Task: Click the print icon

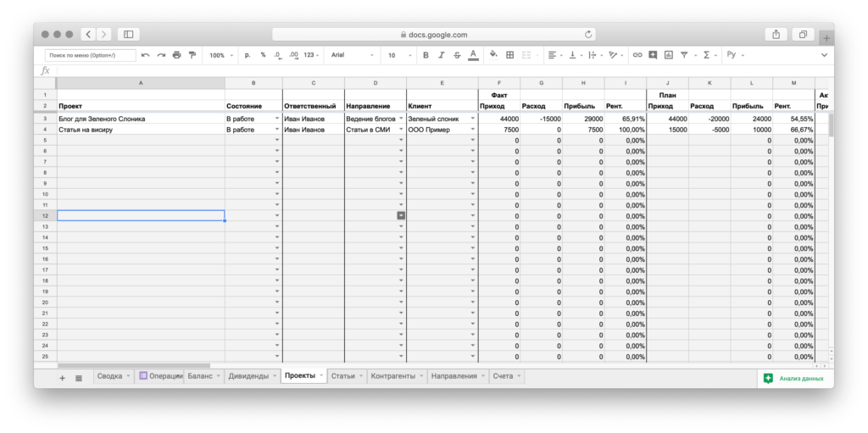Action: tap(176, 55)
